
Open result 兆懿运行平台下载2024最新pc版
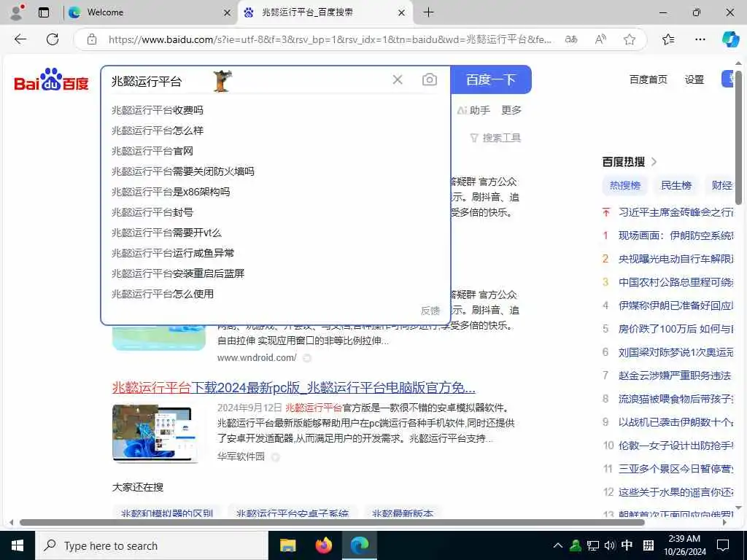[x=293, y=388]
